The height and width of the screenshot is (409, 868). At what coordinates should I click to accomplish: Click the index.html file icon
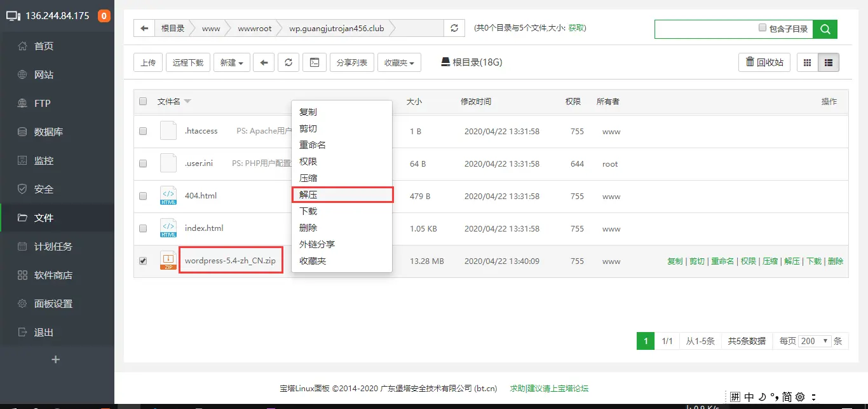click(168, 228)
